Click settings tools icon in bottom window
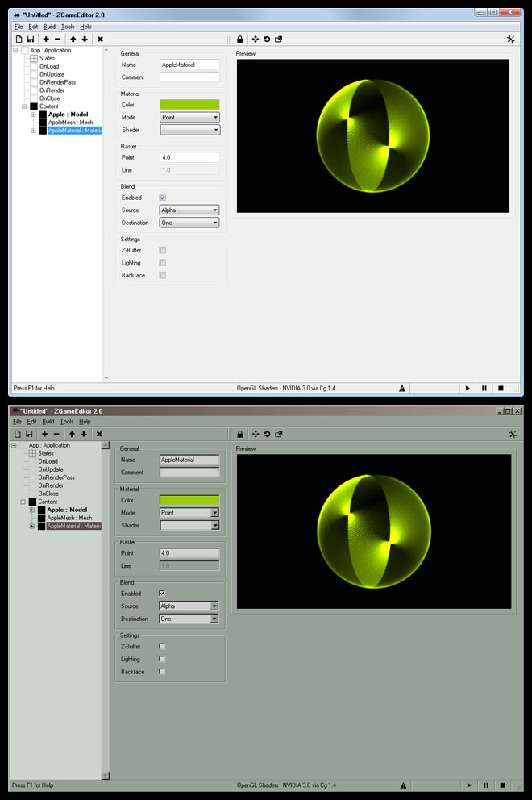The height and width of the screenshot is (800, 532). 513,434
